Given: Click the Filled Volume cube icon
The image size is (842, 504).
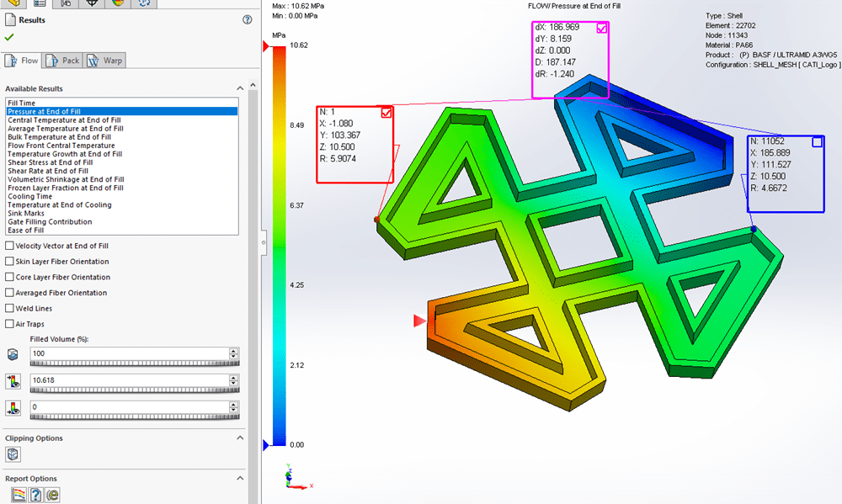Looking at the screenshot, I should click(13, 355).
